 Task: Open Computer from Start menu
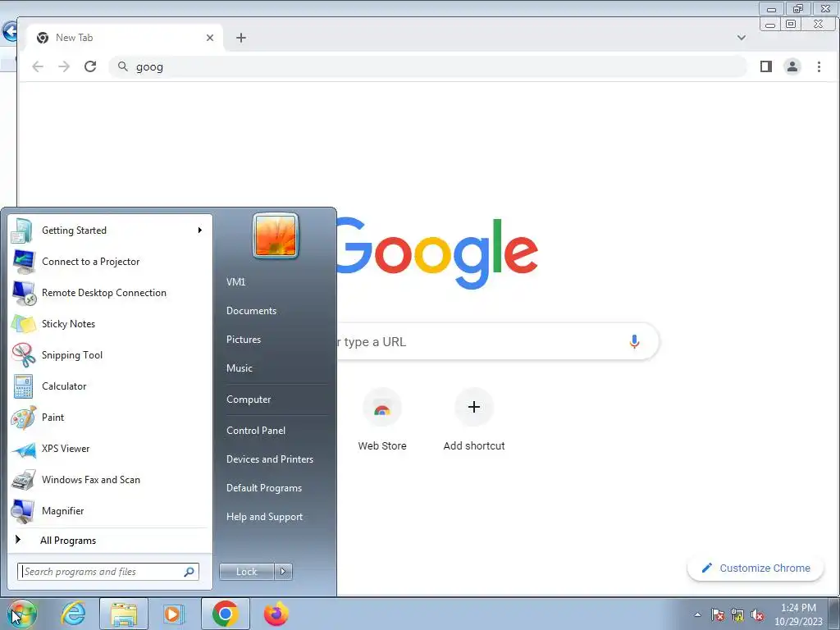tap(249, 399)
